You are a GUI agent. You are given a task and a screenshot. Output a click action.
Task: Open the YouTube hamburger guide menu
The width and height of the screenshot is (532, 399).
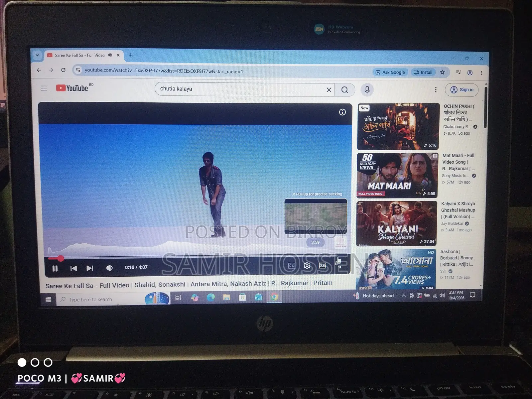(44, 88)
